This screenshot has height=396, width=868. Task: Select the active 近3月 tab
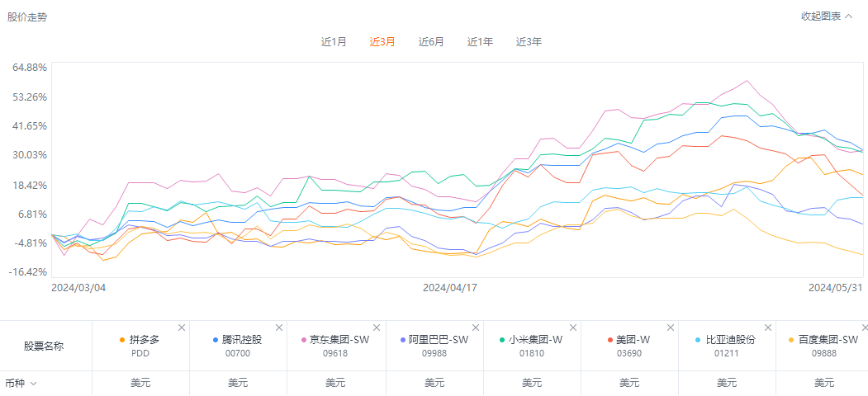click(382, 42)
